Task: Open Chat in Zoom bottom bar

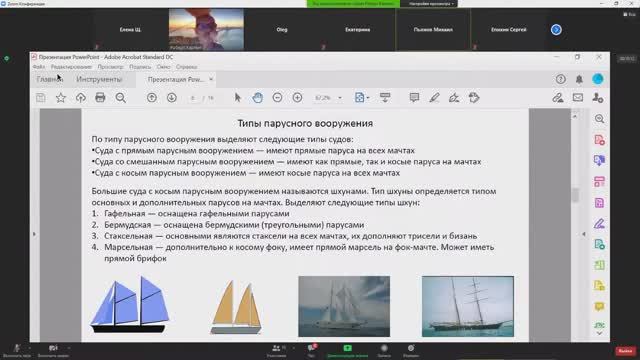Action: click(x=311, y=350)
